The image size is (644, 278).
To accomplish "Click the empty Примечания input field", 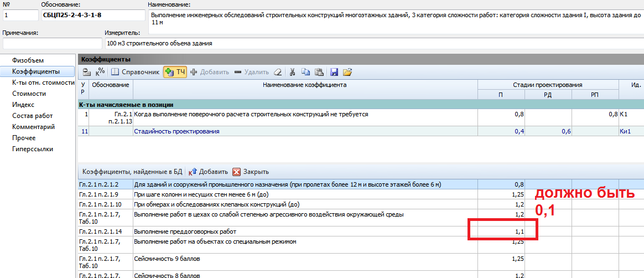I will (x=52, y=43).
